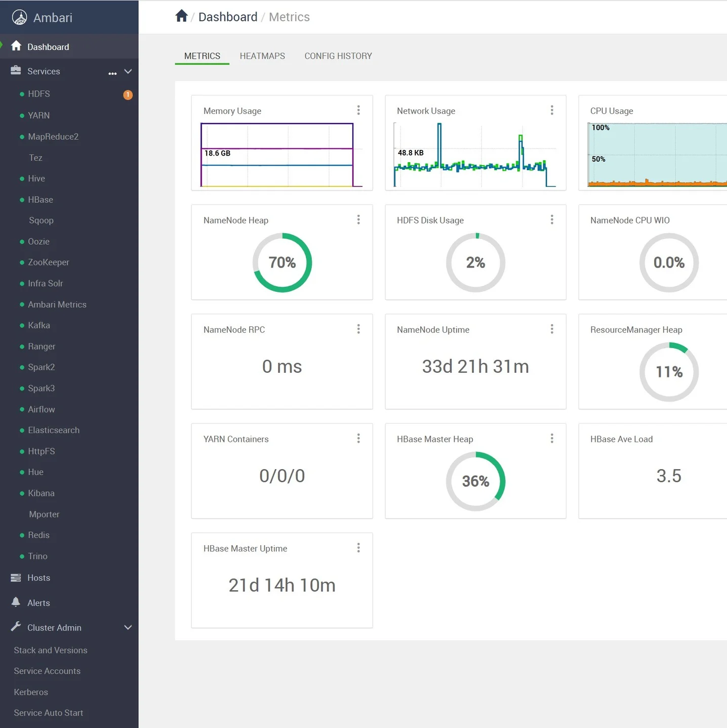Image resolution: width=727 pixels, height=728 pixels.
Task: Open the Tez service
Action: [x=35, y=158]
